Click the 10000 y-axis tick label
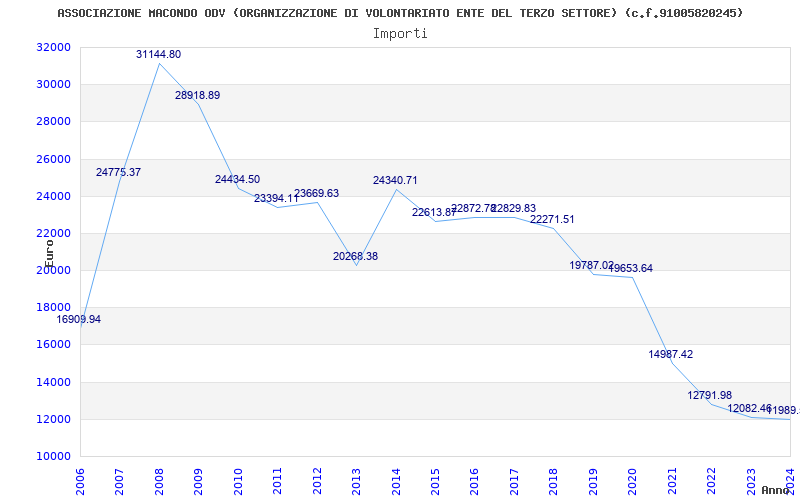 click(x=53, y=457)
